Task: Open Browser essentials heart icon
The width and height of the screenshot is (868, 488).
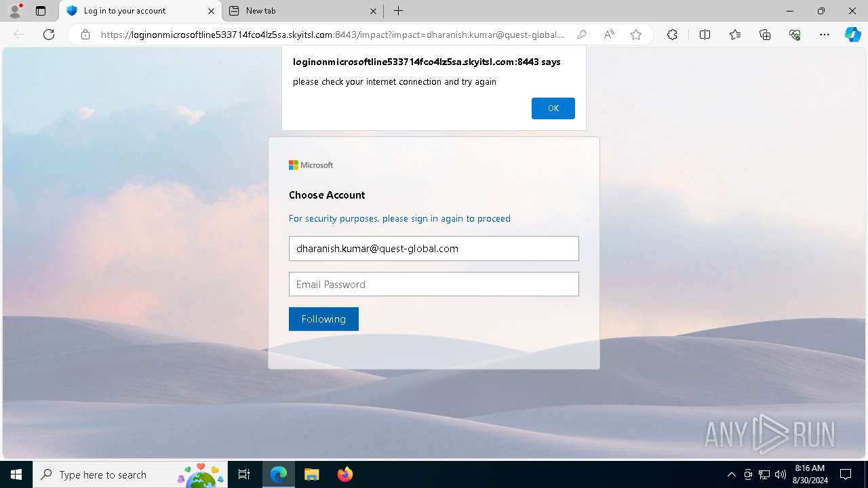Action: (795, 35)
